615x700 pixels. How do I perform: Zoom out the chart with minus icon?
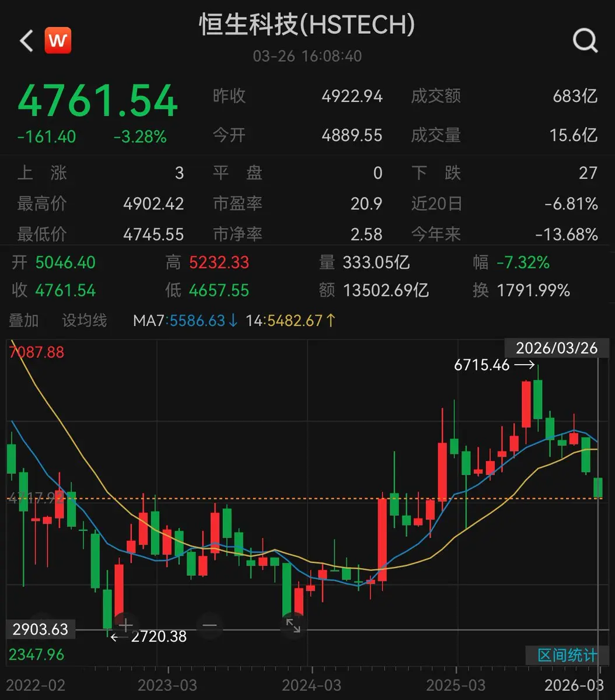(209, 625)
